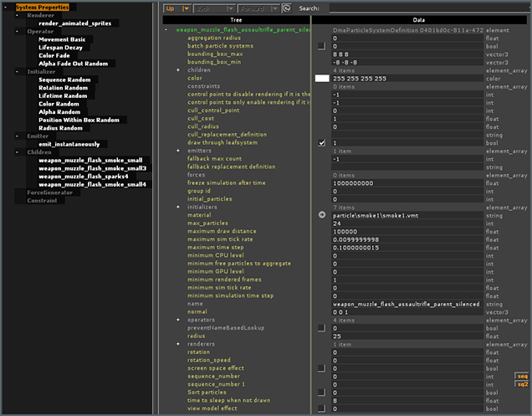Screen dimensions: 532x416
Task: Toggle the batch particle systems checkbox
Action: (322, 46)
